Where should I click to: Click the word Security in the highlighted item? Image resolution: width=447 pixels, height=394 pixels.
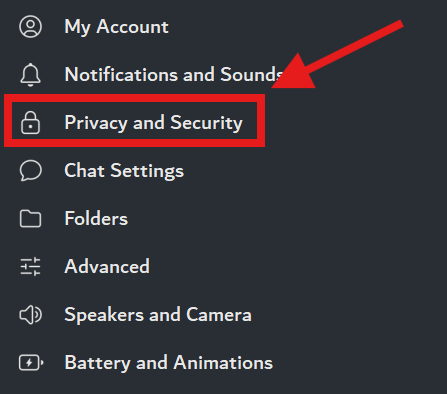206,123
